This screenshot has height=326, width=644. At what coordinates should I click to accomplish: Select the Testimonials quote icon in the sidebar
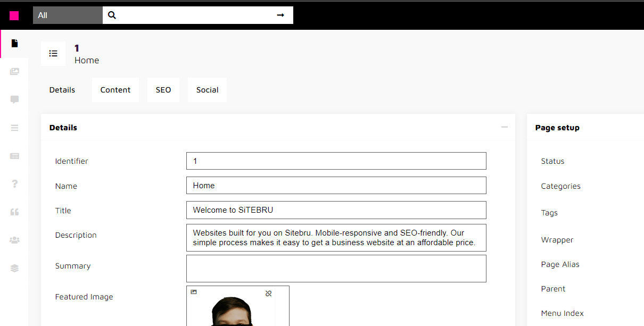pos(14,212)
